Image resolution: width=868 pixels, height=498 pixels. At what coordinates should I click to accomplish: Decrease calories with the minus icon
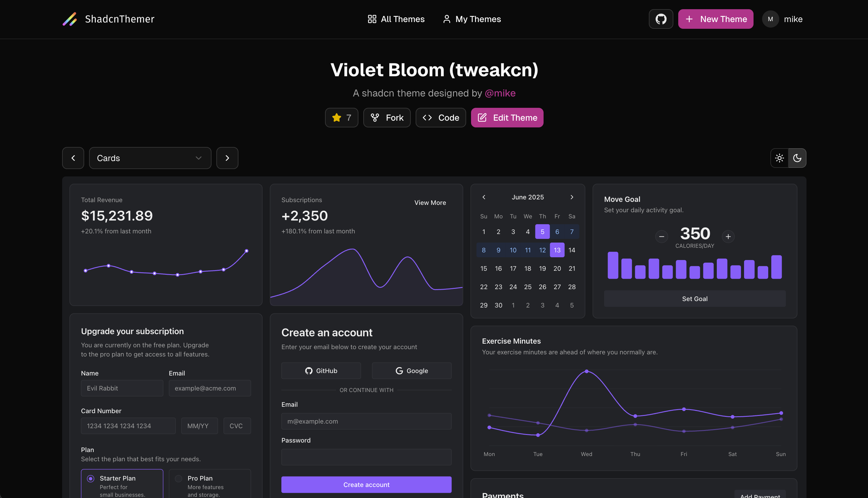tap(662, 236)
